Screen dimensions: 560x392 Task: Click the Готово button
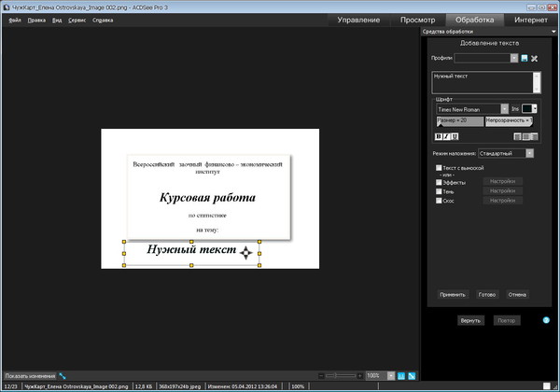[487, 295]
